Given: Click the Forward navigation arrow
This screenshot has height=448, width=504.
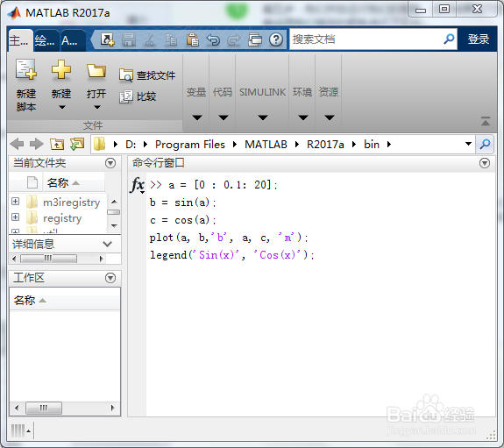Looking at the screenshot, I should point(36,144).
